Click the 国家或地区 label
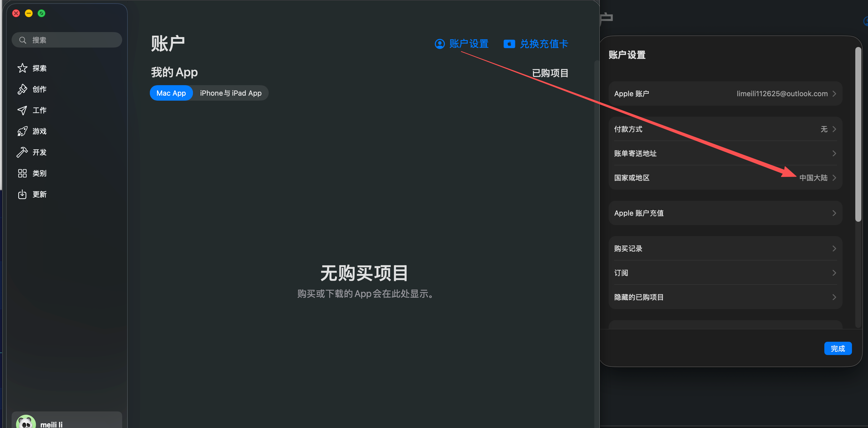 (x=632, y=178)
